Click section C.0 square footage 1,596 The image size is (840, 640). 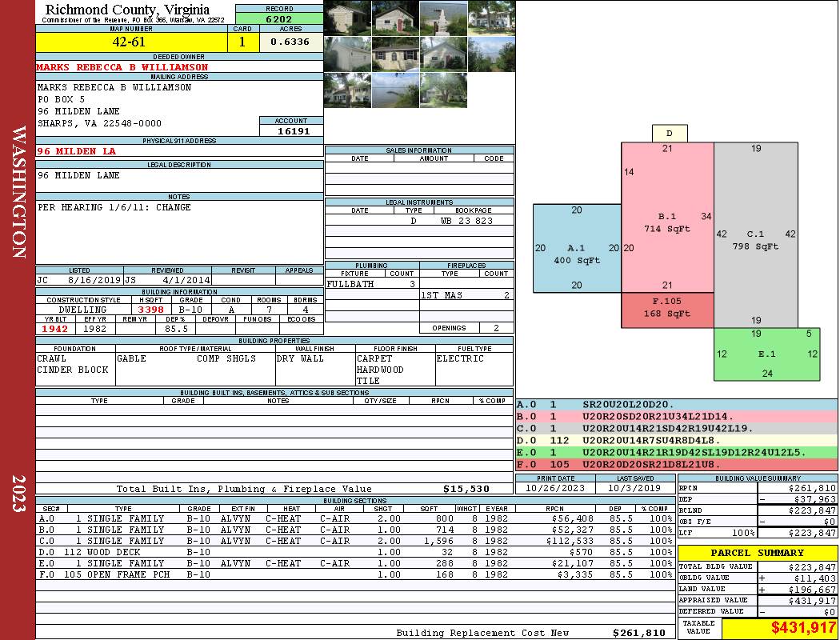click(x=438, y=541)
